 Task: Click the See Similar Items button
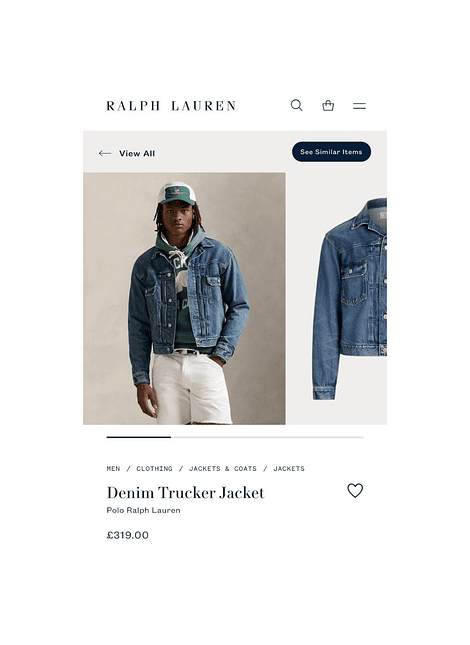pyautogui.click(x=331, y=152)
